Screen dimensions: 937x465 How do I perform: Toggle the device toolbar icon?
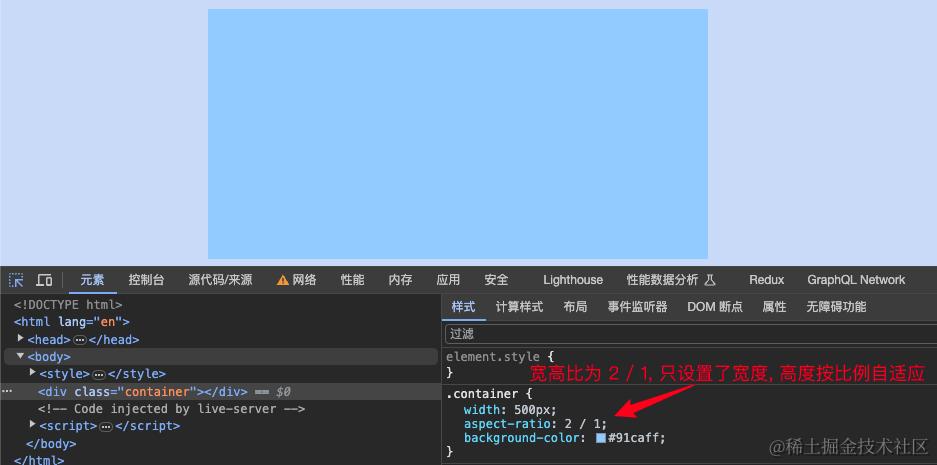[x=44, y=280]
